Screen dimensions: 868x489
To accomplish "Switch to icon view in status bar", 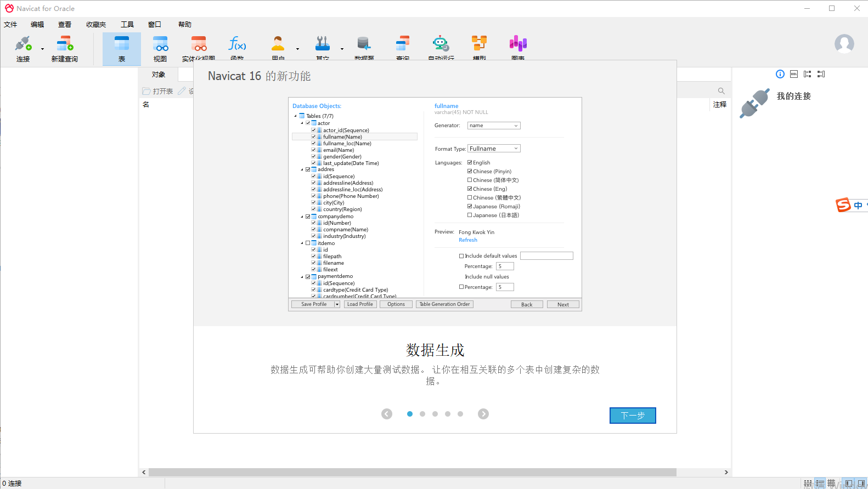I will click(x=808, y=484).
